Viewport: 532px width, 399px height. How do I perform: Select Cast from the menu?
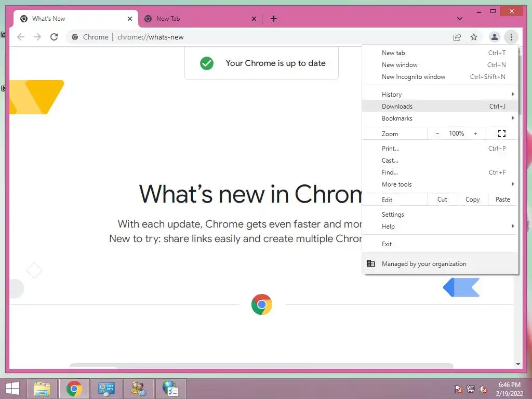[x=440, y=160]
